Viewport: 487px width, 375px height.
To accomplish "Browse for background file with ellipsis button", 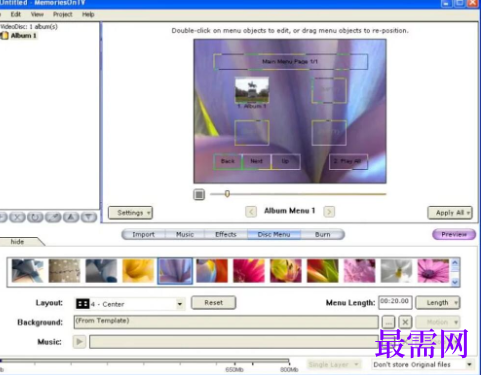I will (x=388, y=322).
